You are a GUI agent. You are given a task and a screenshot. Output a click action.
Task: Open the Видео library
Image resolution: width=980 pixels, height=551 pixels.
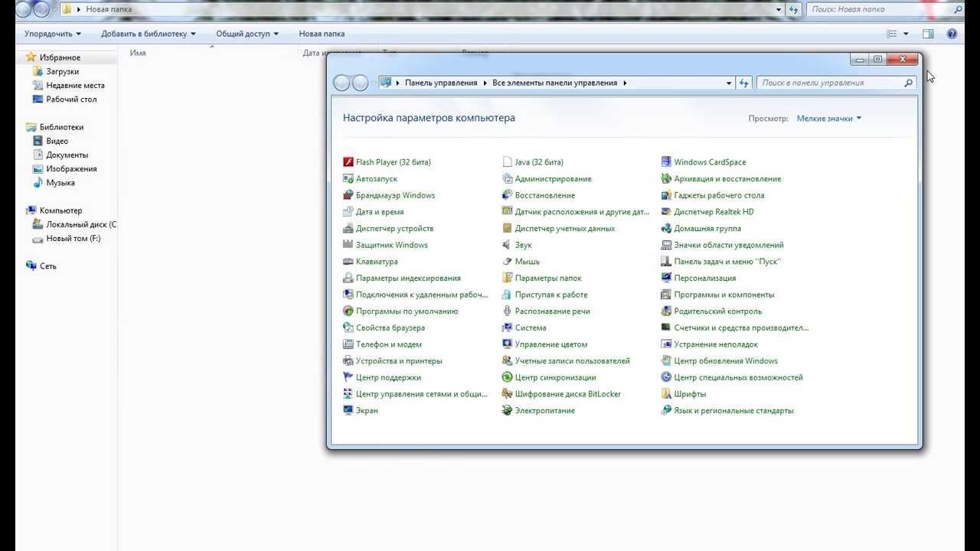[x=57, y=142]
